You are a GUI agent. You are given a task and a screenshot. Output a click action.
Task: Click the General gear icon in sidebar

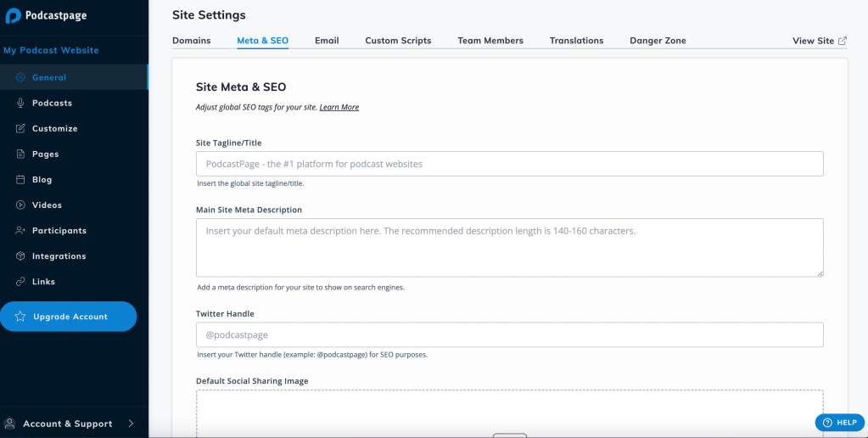coord(20,77)
